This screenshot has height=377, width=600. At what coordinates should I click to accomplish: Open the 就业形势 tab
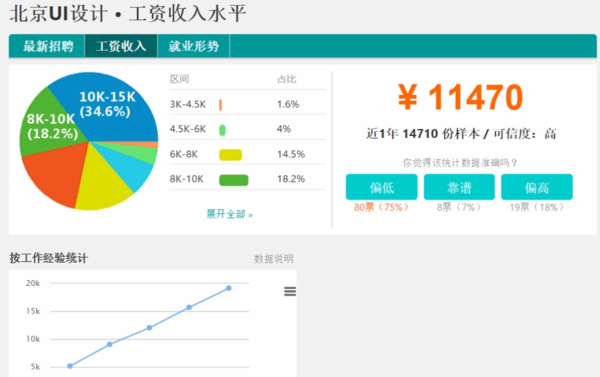[194, 46]
